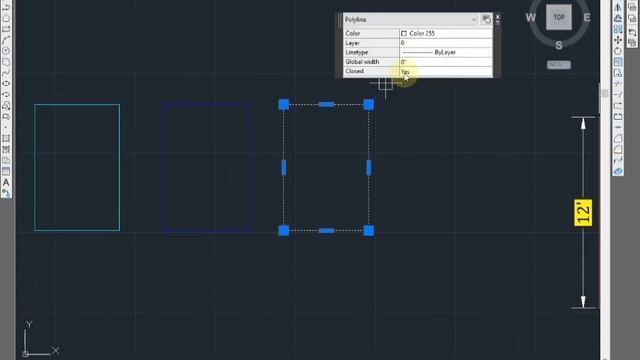Select the Revision Cloud tool
This screenshot has width=640, height=360.
click(6, 62)
